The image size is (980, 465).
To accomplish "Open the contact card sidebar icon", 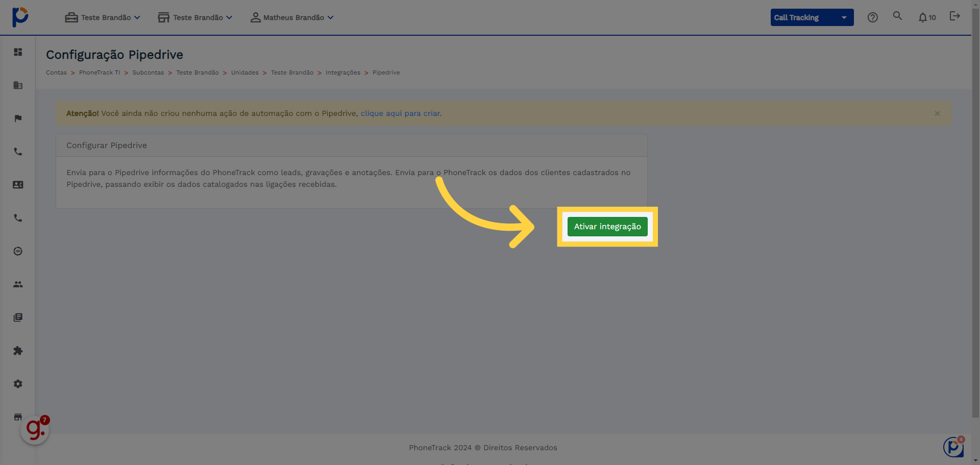I will (x=18, y=185).
